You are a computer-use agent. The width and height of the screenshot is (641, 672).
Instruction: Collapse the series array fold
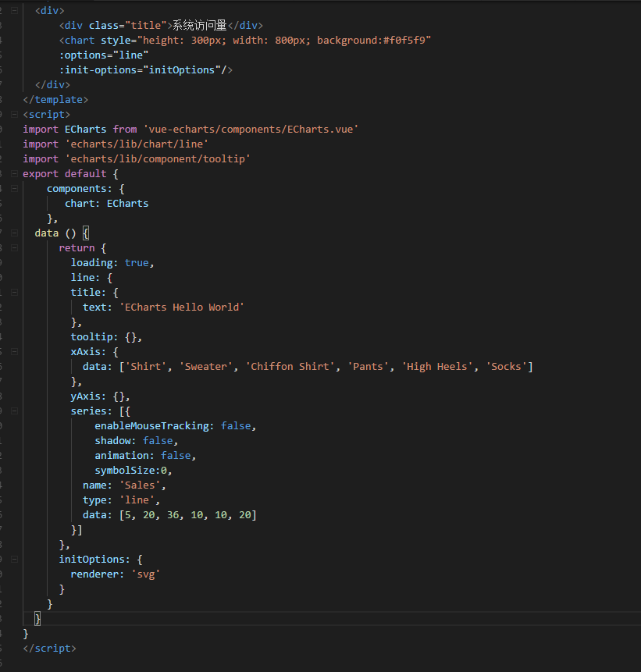[15, 411]
